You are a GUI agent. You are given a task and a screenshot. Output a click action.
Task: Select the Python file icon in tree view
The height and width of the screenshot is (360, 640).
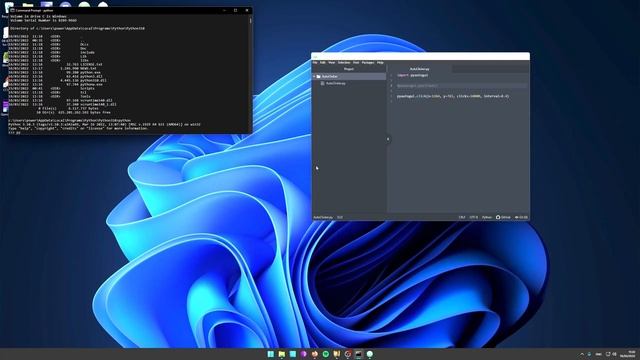tap(322, 83)
